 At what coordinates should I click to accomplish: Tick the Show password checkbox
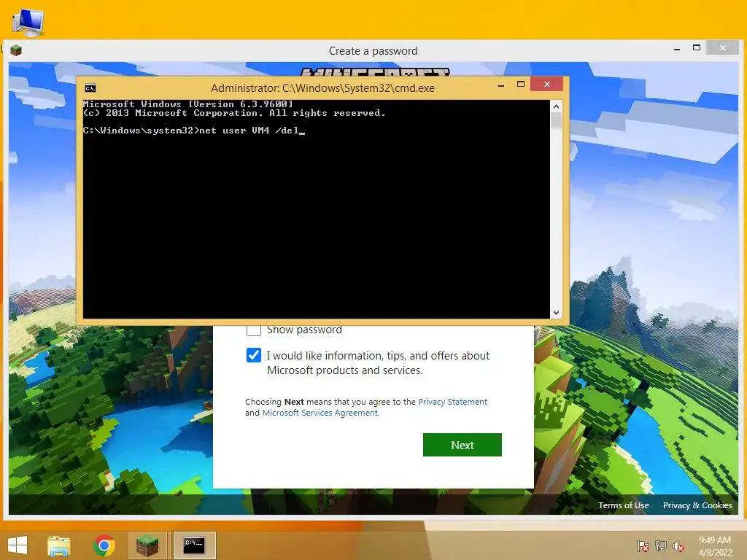pyautogui.click(x=253, y=329)
